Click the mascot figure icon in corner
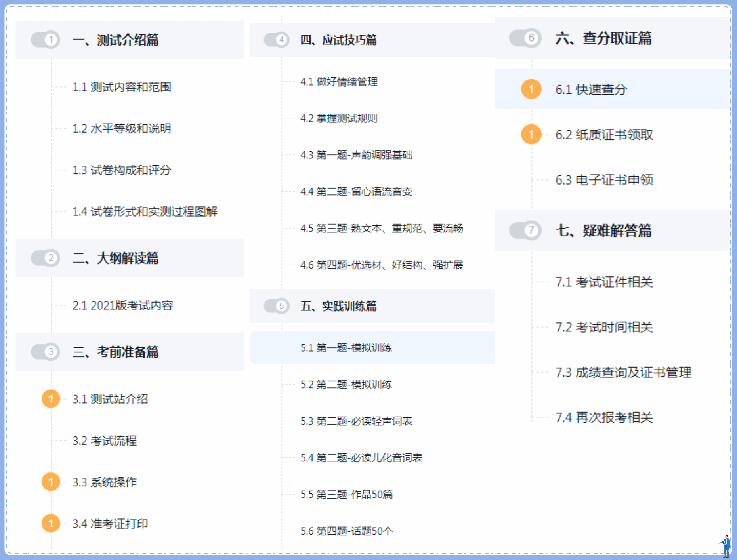 pos(725,546)
